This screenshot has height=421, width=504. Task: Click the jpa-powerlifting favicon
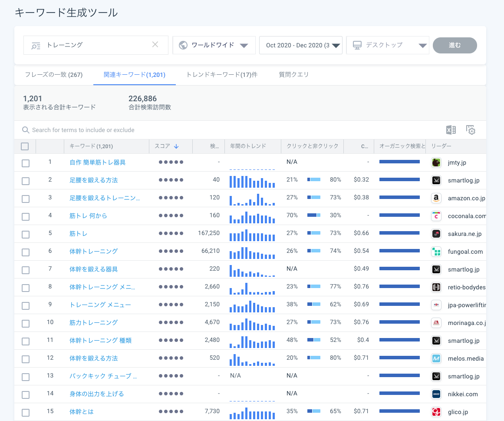[436, 305]
